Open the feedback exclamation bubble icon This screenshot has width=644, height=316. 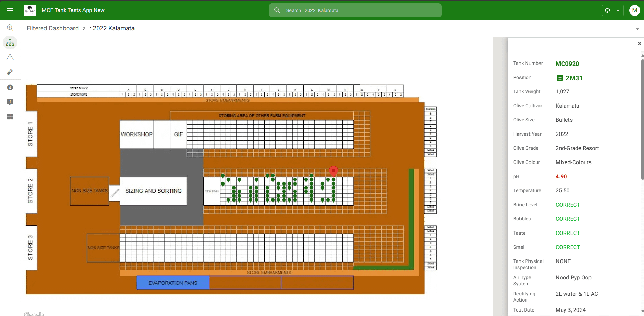click(10, 102)
